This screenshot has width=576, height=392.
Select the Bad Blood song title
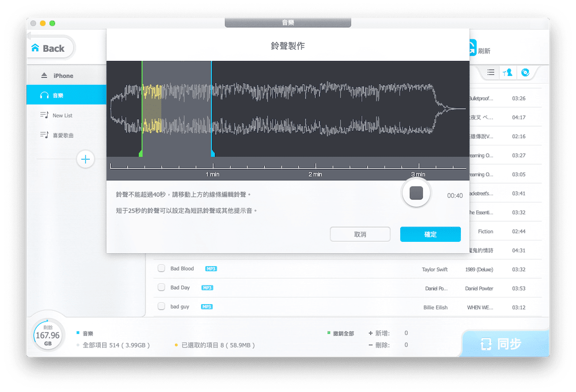(x=182, y=269)
